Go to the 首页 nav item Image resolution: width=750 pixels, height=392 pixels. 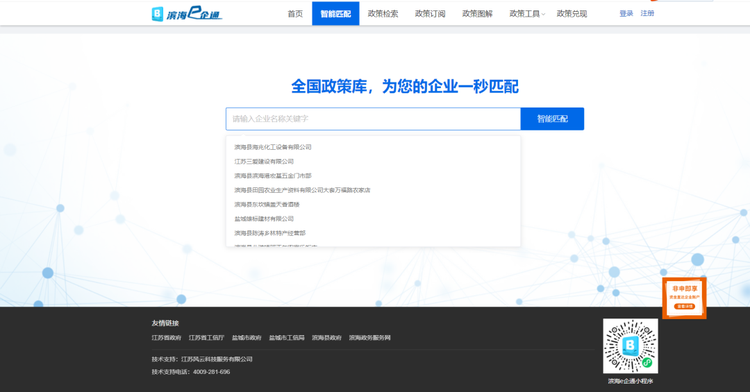(x=295, y=14)
